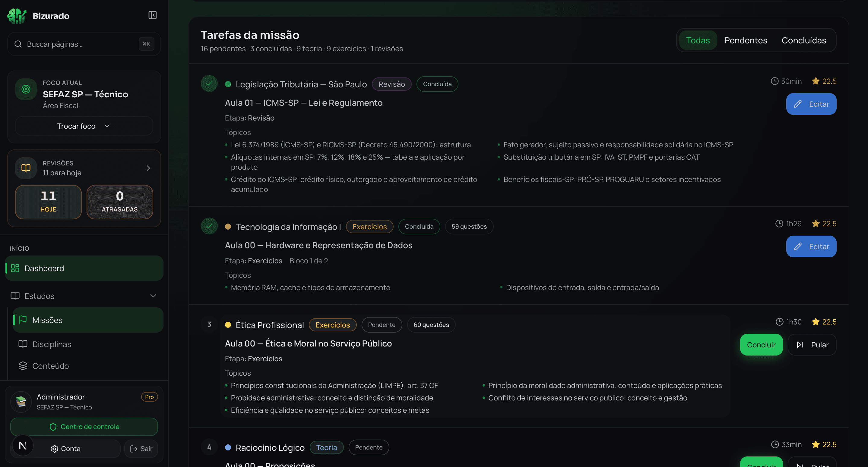Click the pencil icon on Legislação Tributária Editar
This screenshot has height=467, width=868.
coord(797,104)
